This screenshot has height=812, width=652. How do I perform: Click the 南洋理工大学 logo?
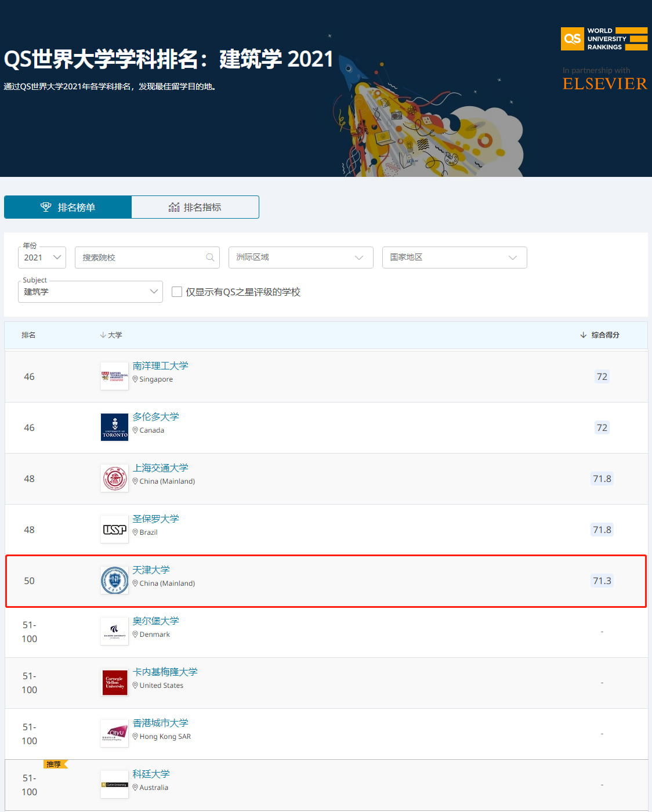(x=114, y=376)
